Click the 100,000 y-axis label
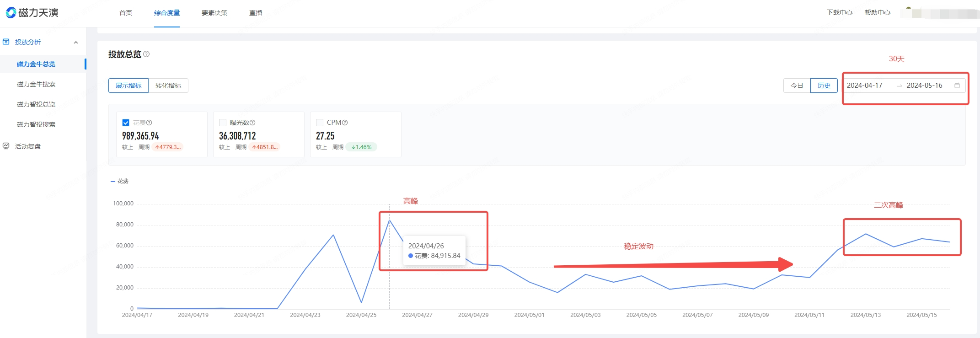The height and width of the screenshot is (338, 980). coord(123,204)
